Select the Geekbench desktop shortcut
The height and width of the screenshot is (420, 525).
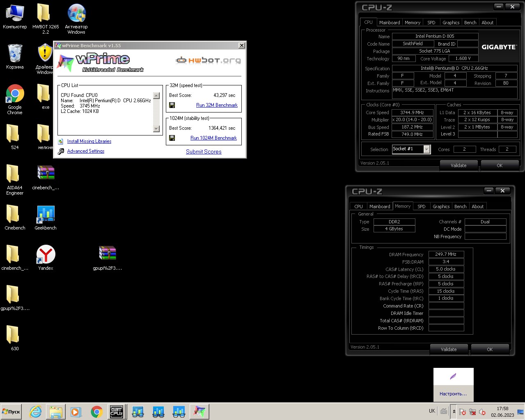click(x=46, y=217)
